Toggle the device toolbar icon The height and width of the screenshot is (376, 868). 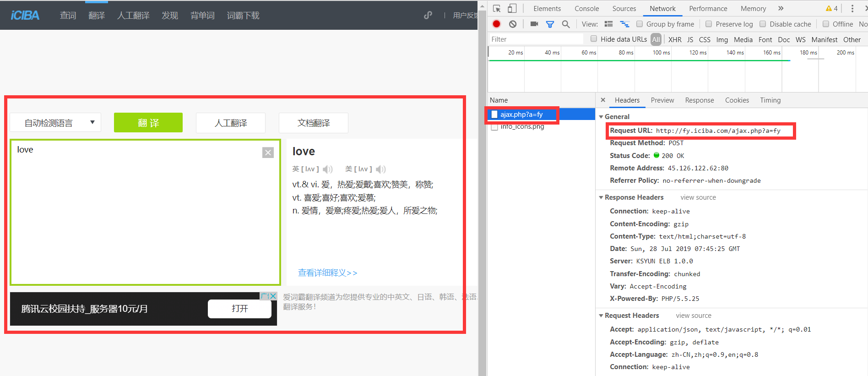coord(512,8)
